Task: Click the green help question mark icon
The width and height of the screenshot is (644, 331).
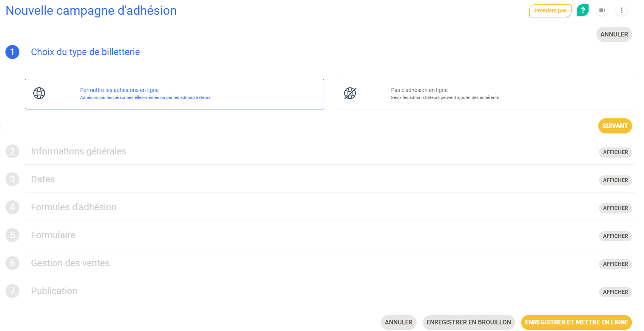Action: pyautogui.click(x=582, y=10)
